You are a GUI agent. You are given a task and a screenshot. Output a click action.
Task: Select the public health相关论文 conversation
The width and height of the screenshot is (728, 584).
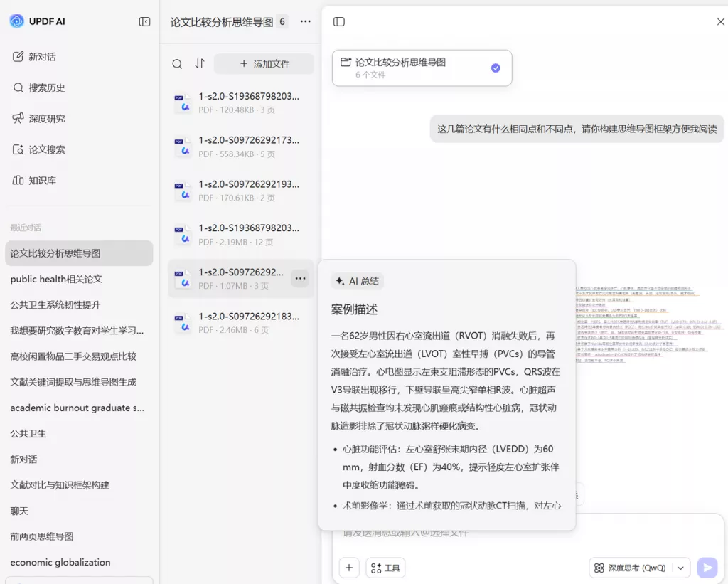78,279
